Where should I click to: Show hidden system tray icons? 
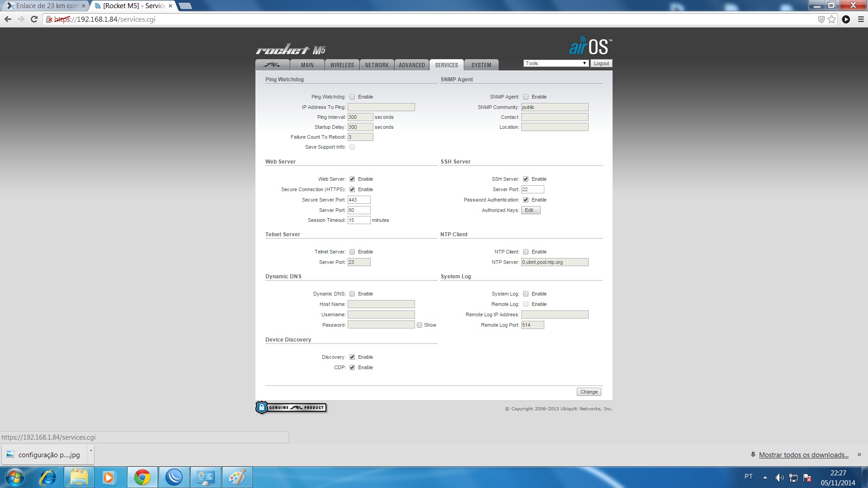[765, 477]
